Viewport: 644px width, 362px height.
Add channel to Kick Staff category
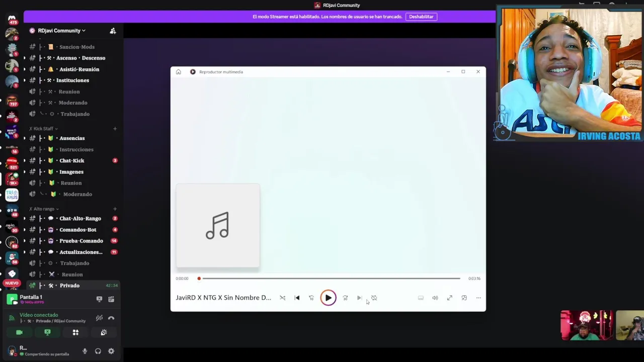tap(115, 129)
